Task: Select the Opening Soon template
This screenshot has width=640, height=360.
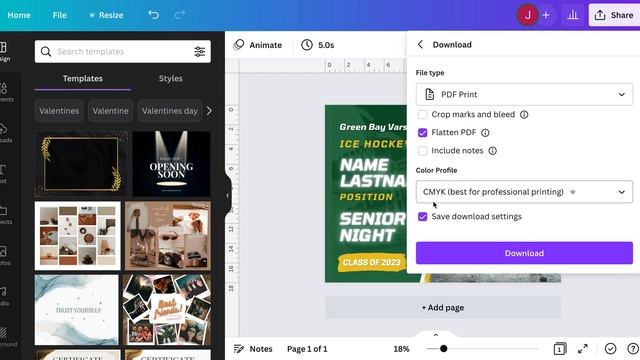Action: point(171,164)
